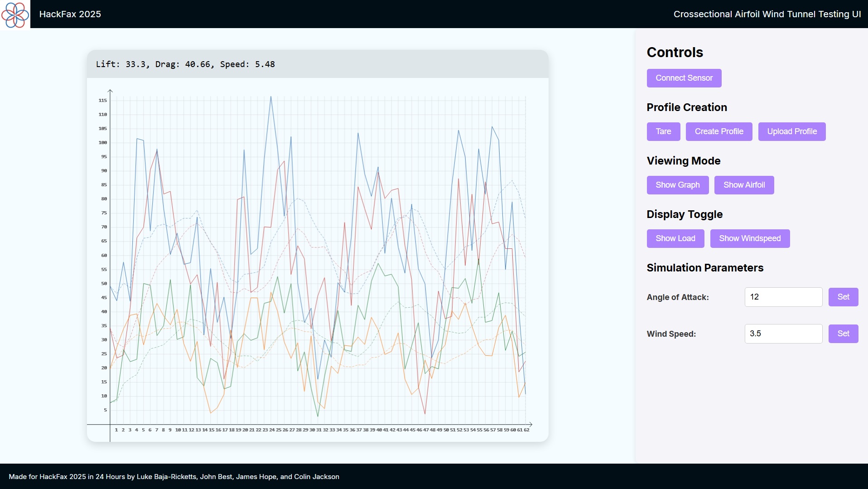Click the Tare button

click(663, 131)
